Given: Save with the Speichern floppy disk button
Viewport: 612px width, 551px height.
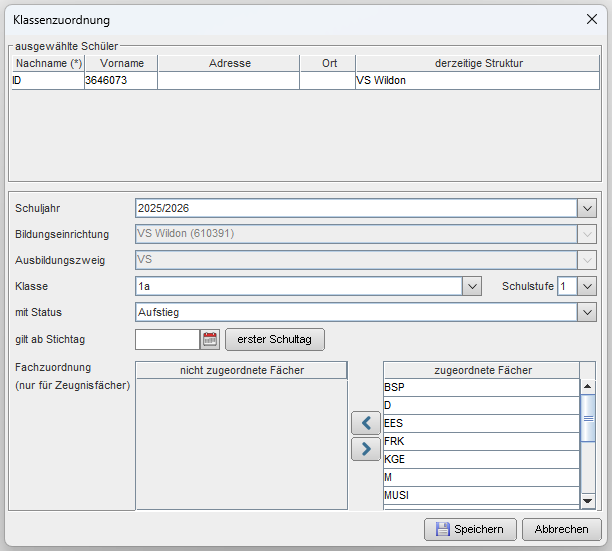Looking at the screenshot, I should pyautogui.click(x=470, y=530).
